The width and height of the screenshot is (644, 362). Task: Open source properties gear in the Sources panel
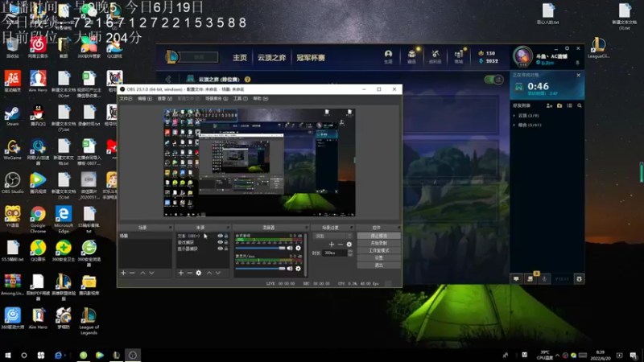coord(199,273)
